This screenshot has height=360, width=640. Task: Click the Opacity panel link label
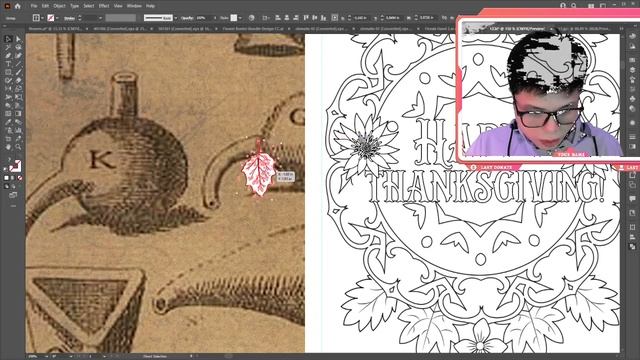coord(187,18)
